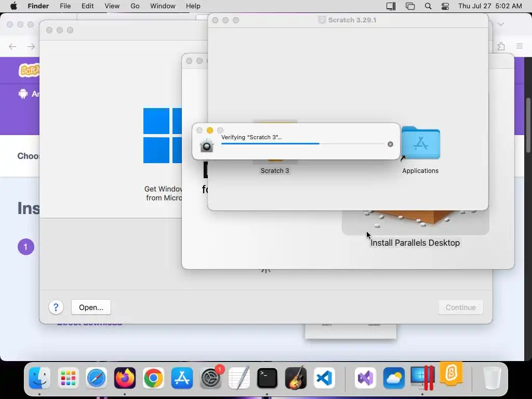Open Visual Studio purple dock icon
Image resolution: width=532 pixels, height=399 pixels.
click(x=365, y=378)
